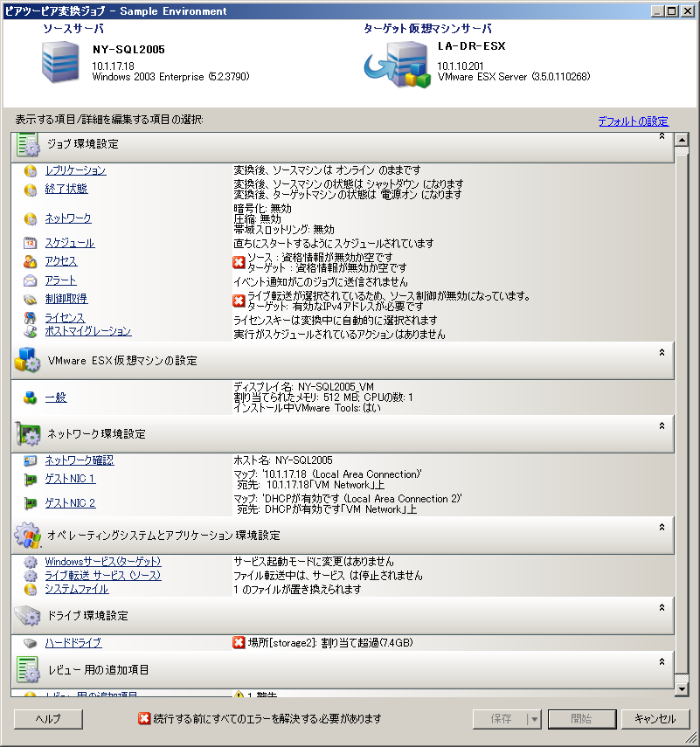Screen dimensions: 700x747
Task: Click the システムファイル row icon
Action: coord(30,590)
